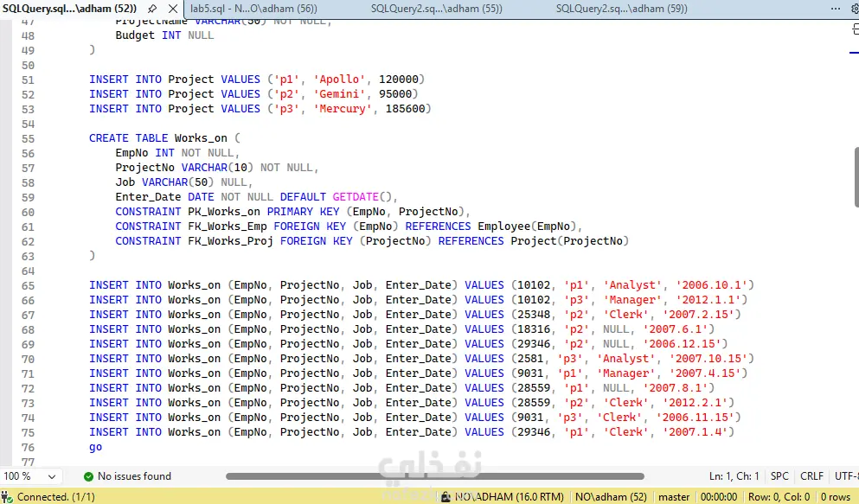The width and height of the screenshot is (859, 504).
Task: Click Employee(EmpNo) reference text
Action: coord(527,226)
